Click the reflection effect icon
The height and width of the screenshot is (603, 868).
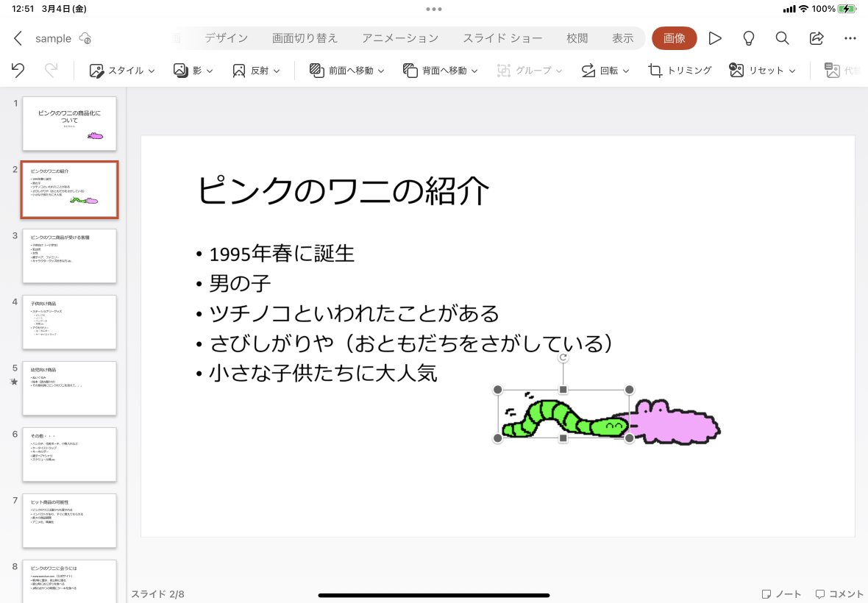pyautogui.click(x=238, y=71)
